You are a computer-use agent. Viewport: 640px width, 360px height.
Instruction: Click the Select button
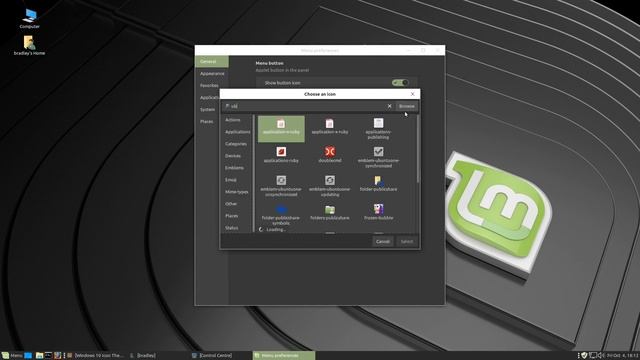click(x=407, y=242)
